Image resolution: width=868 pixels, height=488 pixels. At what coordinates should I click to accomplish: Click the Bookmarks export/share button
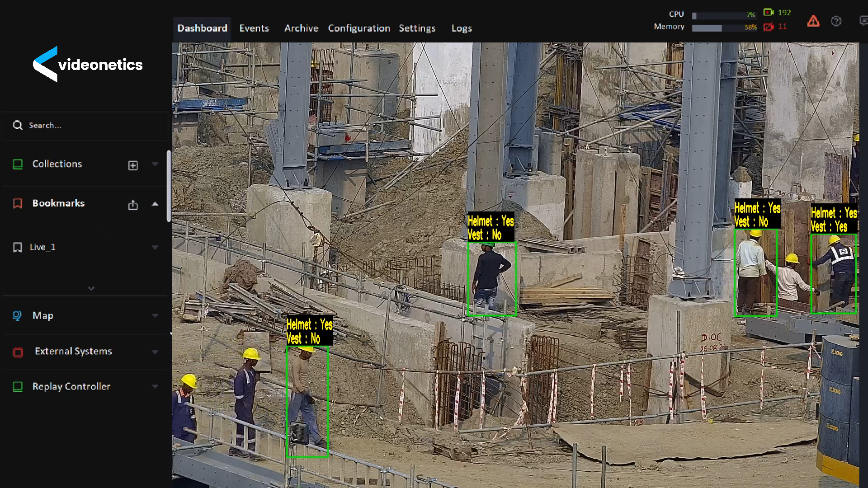(x=133, y=205)
